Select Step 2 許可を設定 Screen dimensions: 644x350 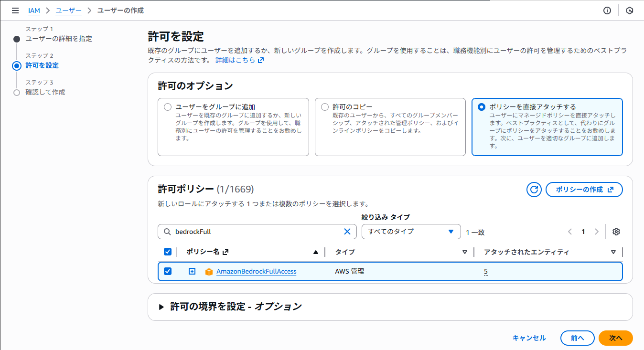pos(42,65)
